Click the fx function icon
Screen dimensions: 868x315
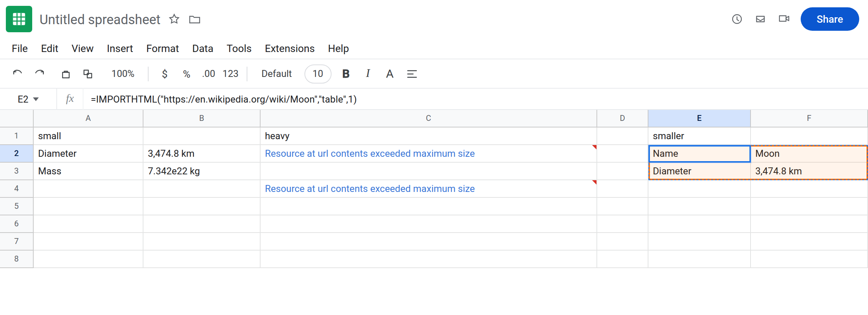coord(70,99)
